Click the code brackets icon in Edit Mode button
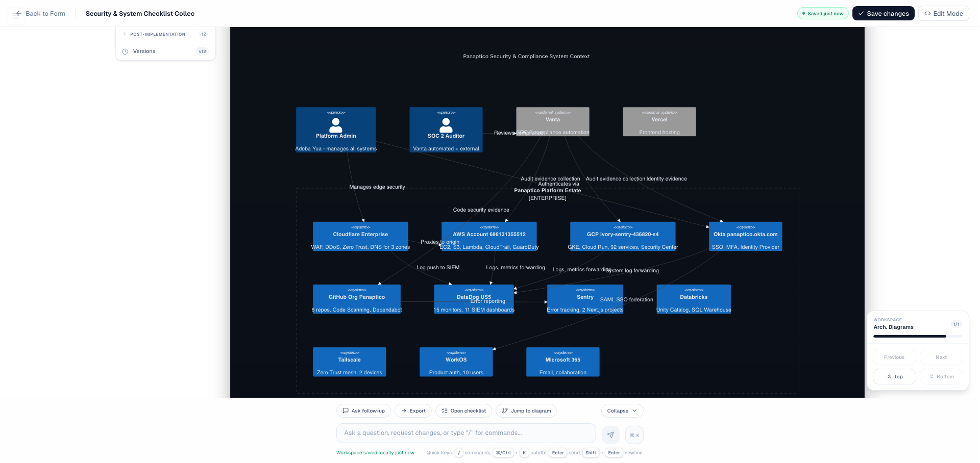The width and height of the screenshot is (980, 463). (928, 13)
